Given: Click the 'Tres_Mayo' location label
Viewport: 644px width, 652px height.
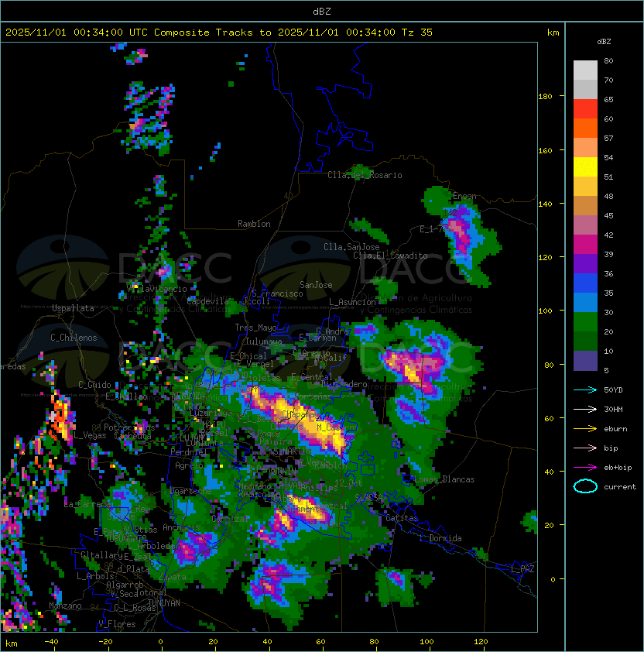Looking at the screenshot, I should point(255,328).
